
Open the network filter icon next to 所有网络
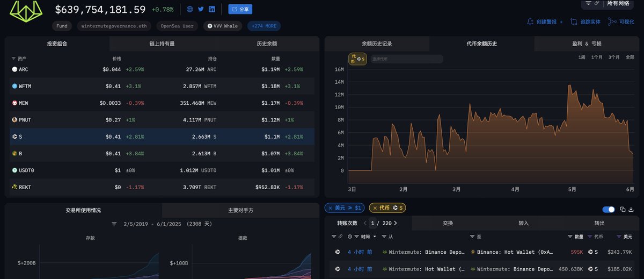[588, 3]
